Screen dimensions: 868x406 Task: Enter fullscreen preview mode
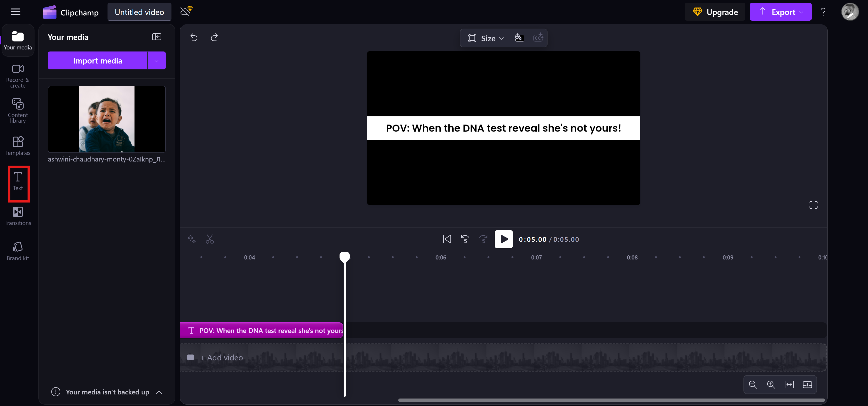point(813,205)
